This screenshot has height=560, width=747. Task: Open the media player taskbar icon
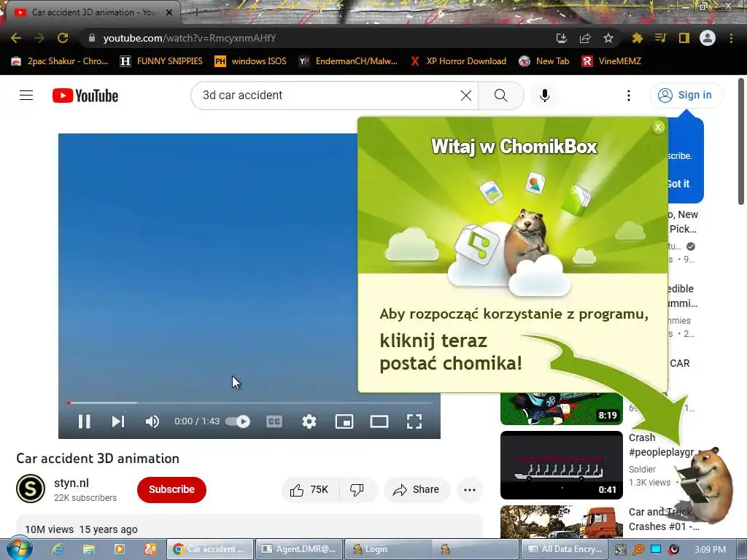119,549
